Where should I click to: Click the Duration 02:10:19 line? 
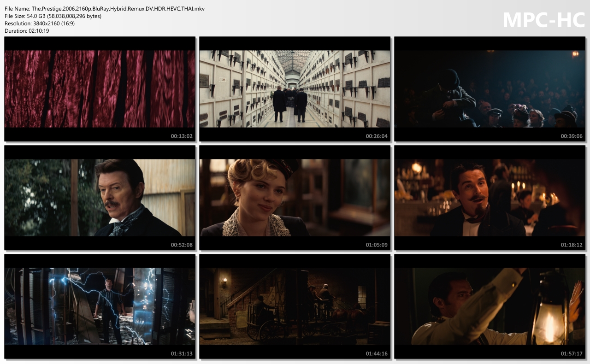(27, 31)
